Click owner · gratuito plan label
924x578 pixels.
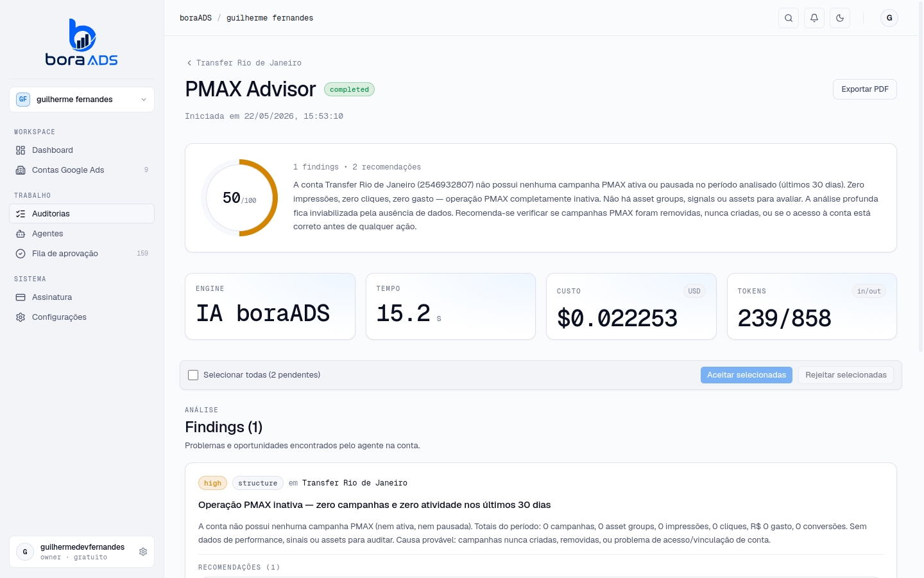(x=74, y=557)
